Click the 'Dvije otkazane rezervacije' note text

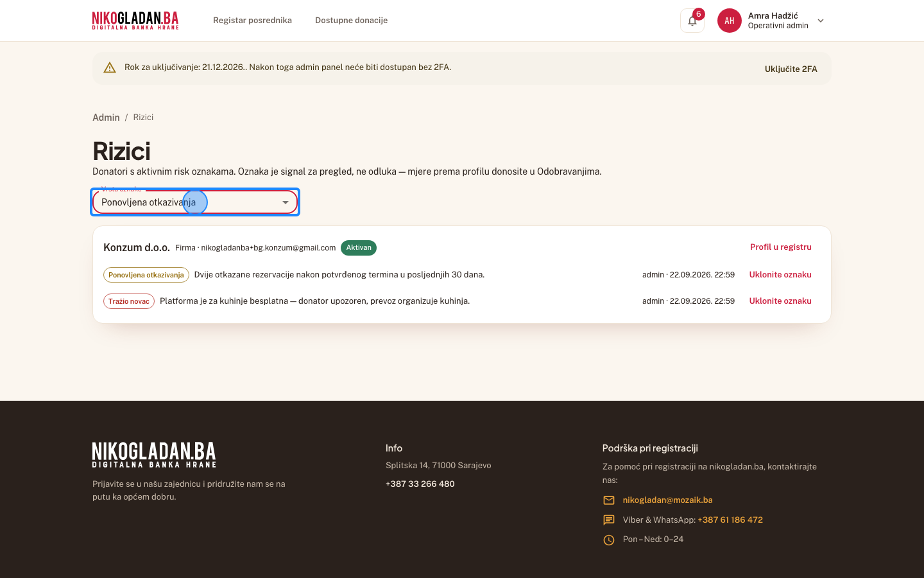pyautogui.click(x=339, y=275)
